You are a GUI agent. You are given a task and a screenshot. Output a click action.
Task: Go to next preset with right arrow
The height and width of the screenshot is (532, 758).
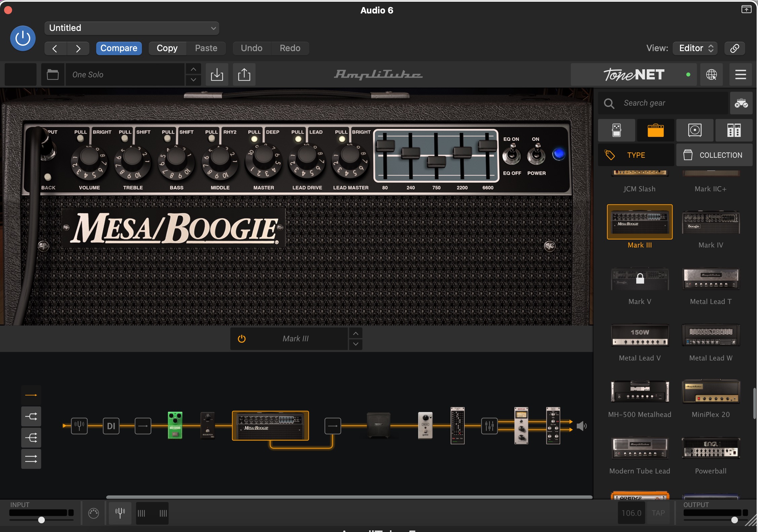click(x=78, y=48)
